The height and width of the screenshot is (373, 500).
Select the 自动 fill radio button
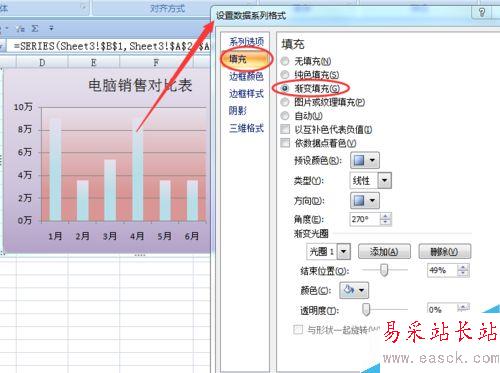(x=285, y=116)
